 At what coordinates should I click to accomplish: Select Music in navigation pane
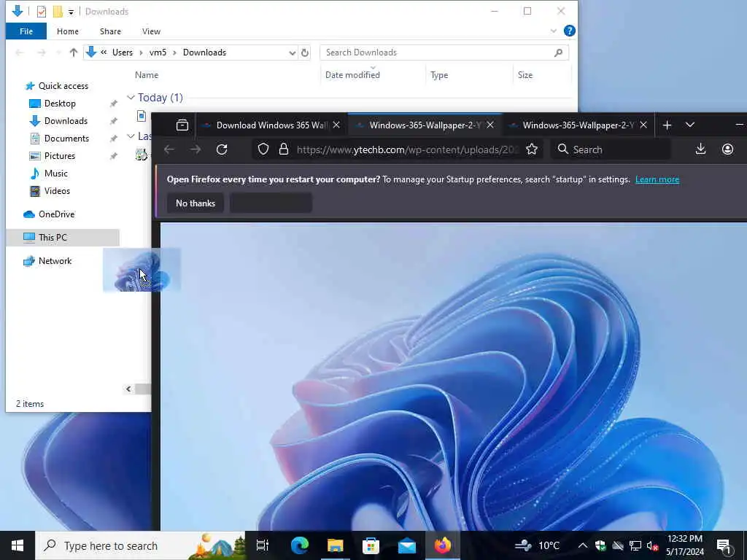click(x=55, y=174)
